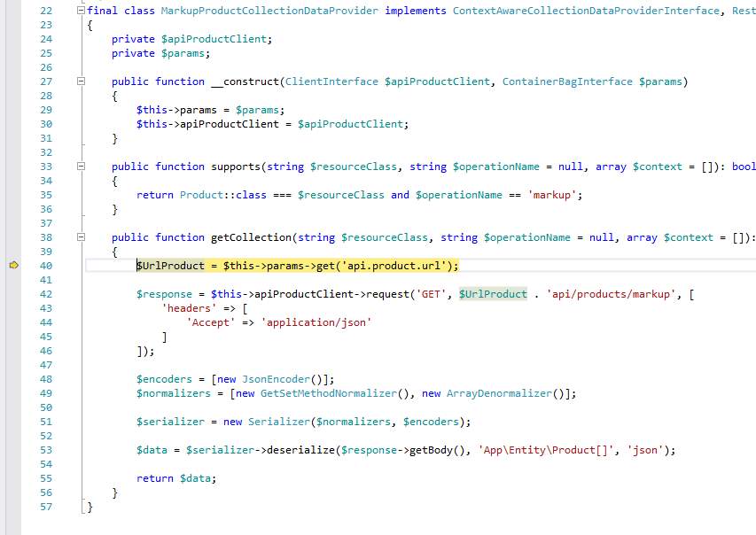Screen dimensions: 756x535
Task: Collapse the getCollection function on line 38
Action: tap(81, 237)
